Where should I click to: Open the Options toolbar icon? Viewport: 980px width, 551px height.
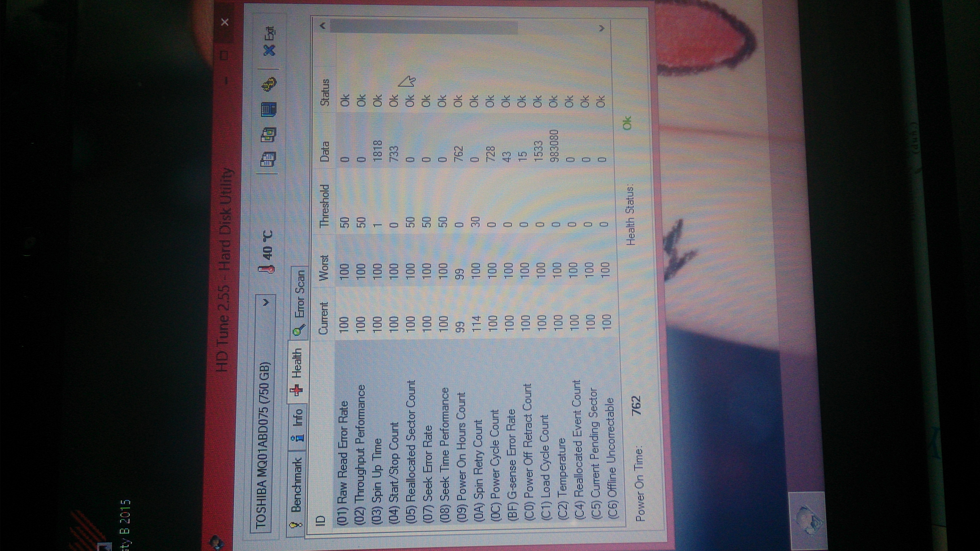(x=269, y=84)
